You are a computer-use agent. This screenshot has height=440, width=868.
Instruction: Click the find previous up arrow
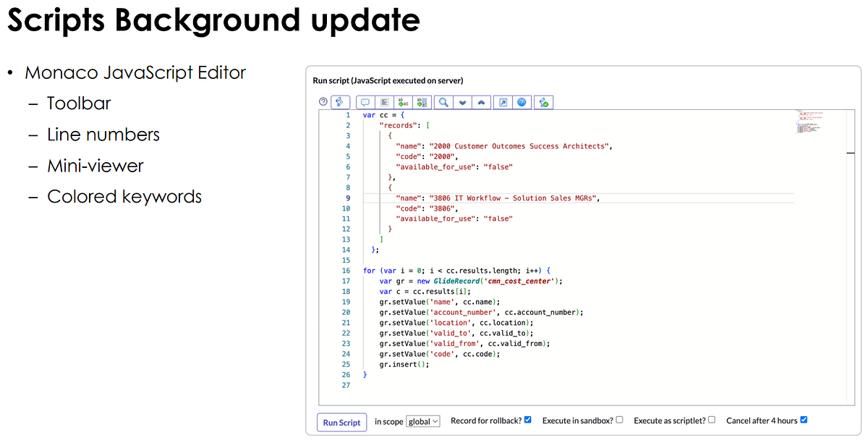tap(481, 102)
